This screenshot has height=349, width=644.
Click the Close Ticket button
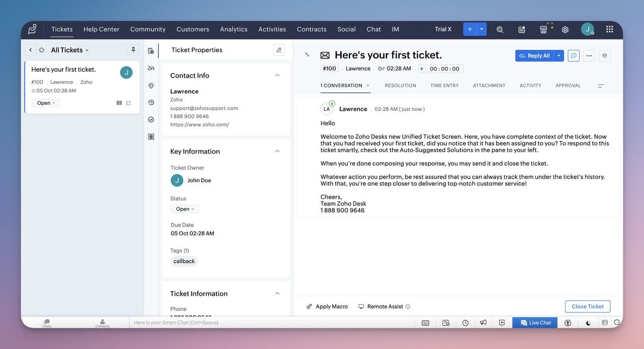(588, 306)
